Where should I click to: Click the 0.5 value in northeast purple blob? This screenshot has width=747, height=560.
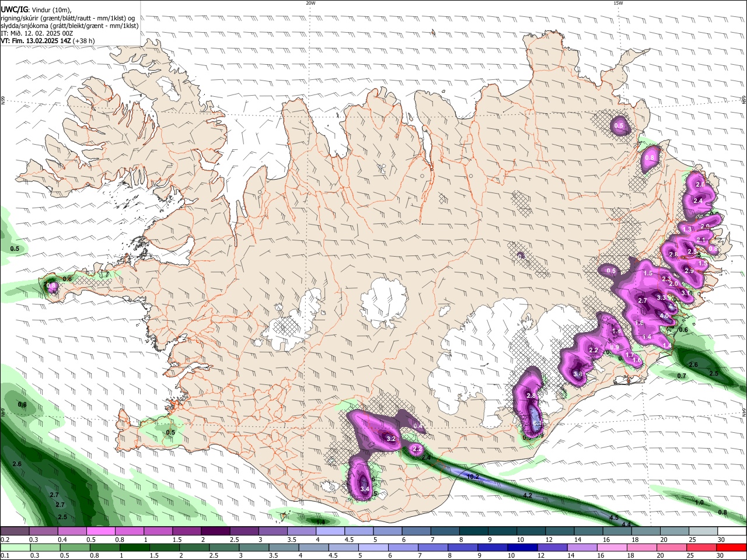pyautogui.click(x=619, y=126)
